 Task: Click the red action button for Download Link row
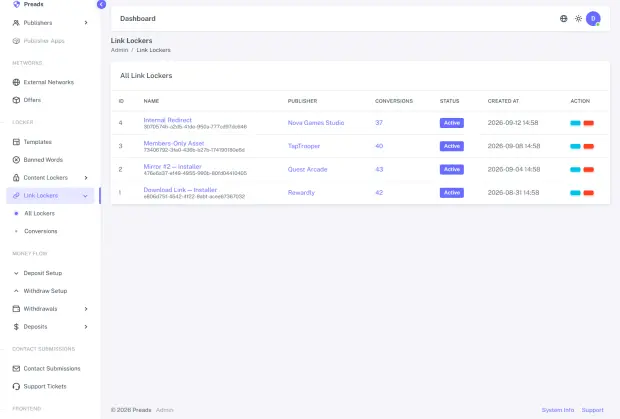coord(589,193)
